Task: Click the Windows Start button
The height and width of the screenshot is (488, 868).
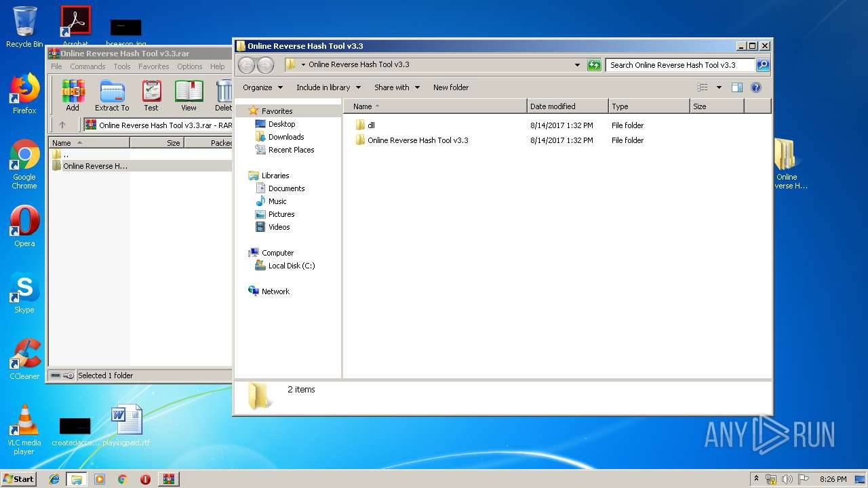Action: 18,479
